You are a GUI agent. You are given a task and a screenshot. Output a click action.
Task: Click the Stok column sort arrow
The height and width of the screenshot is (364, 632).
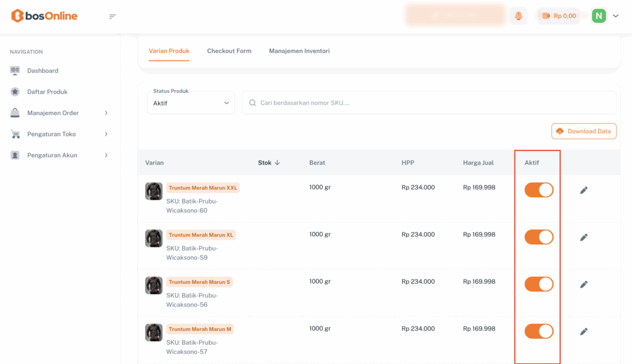(x=277, y=163)
